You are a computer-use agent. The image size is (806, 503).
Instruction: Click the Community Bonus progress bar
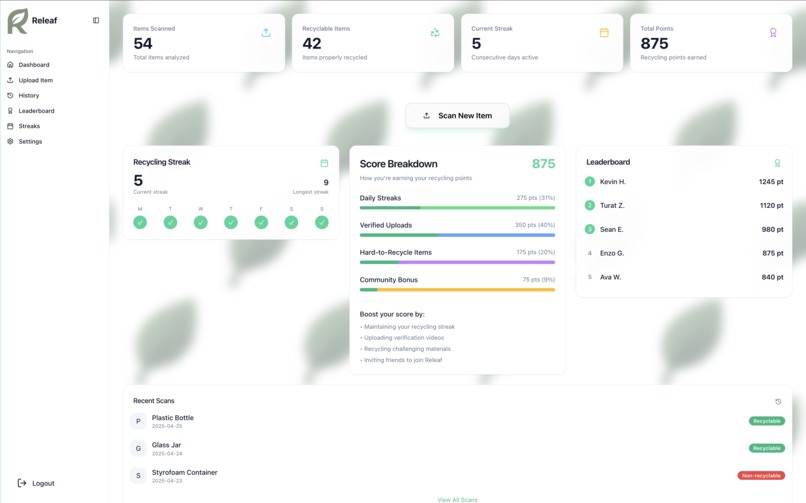click(457, 290)
